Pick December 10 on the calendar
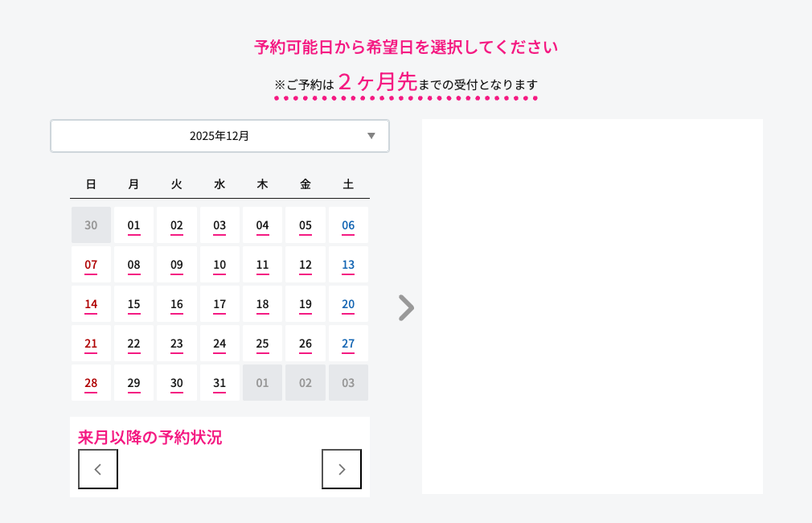812x523 pixels. click(219, 265)
